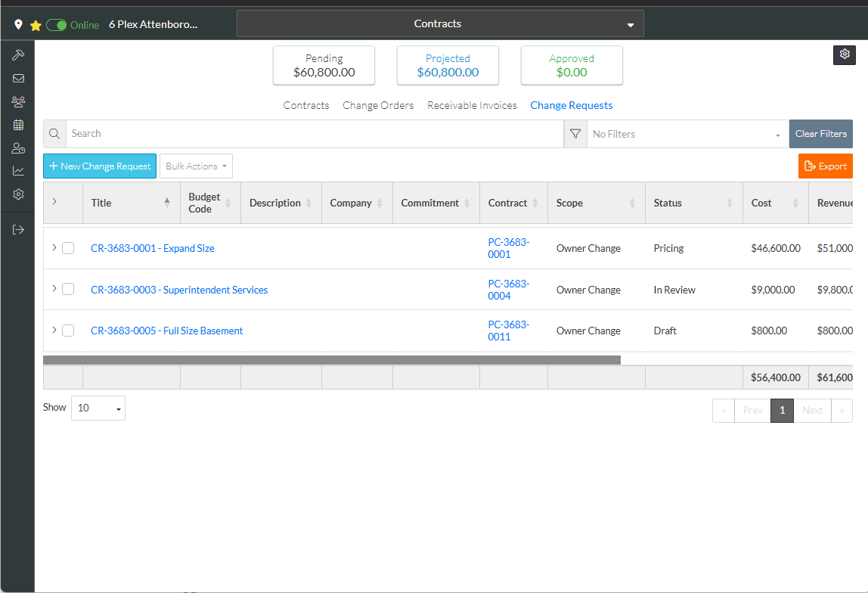Open the hammer tools icon in sidebar
868x593 pixels.
coord(18,55)
